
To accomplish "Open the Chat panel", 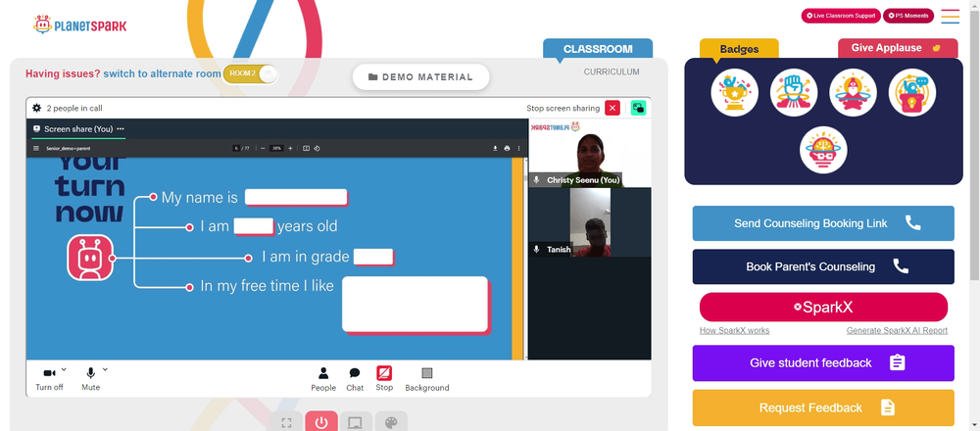I will tap(355, 379).
